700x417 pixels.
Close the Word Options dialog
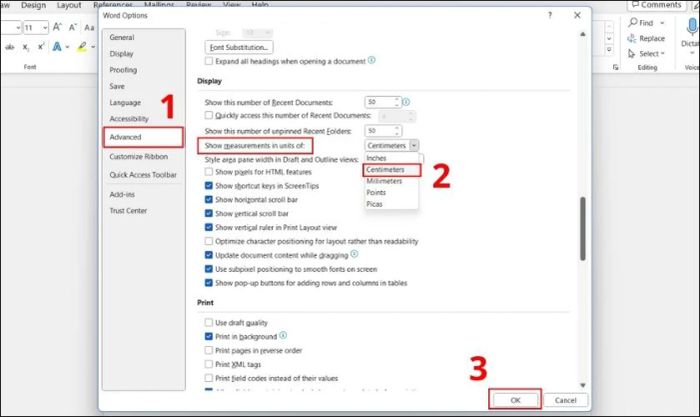pyautogui.click(x=577, y=15)
